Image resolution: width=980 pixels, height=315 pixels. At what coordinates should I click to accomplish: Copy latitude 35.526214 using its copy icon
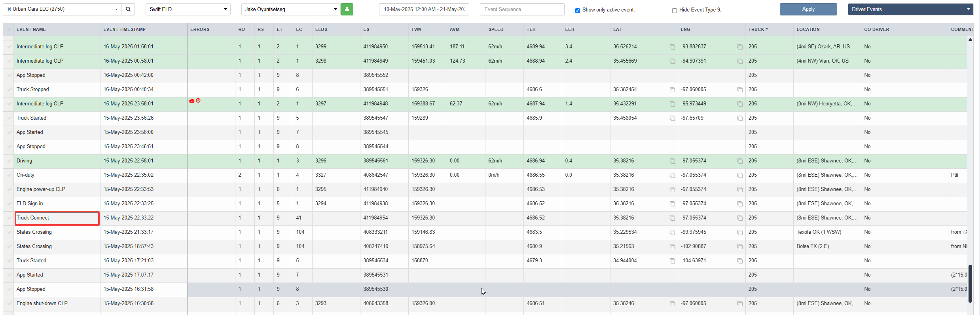coord(672,47)
